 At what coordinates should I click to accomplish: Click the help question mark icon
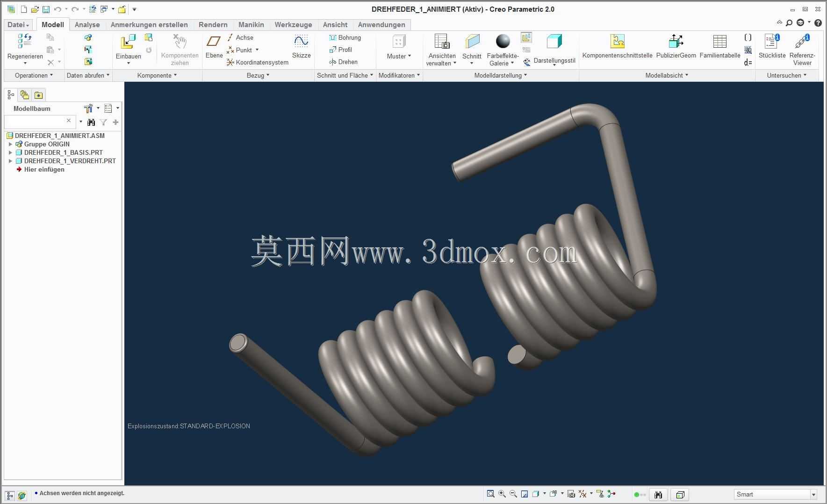pyautogui.click(x=818, y=23)
